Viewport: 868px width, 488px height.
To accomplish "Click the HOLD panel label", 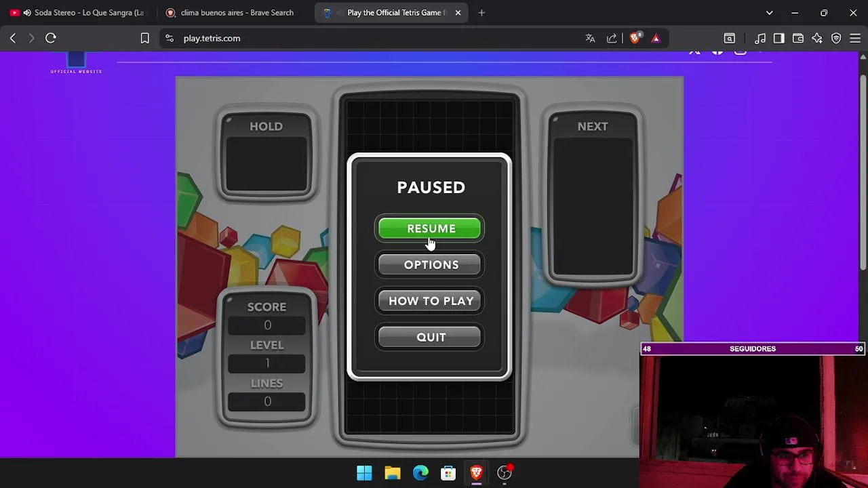I will (x=266, y=127).
